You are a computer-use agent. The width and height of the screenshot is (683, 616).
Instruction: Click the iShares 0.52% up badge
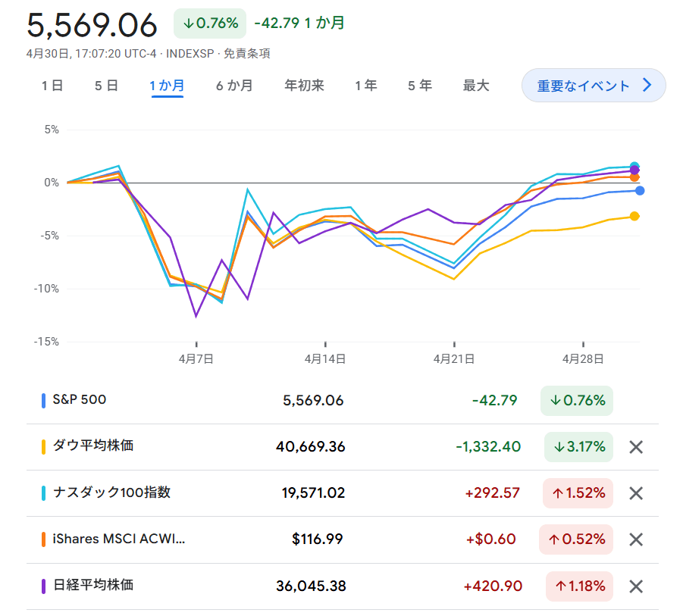pyautogui.click(x=576, y=539)
